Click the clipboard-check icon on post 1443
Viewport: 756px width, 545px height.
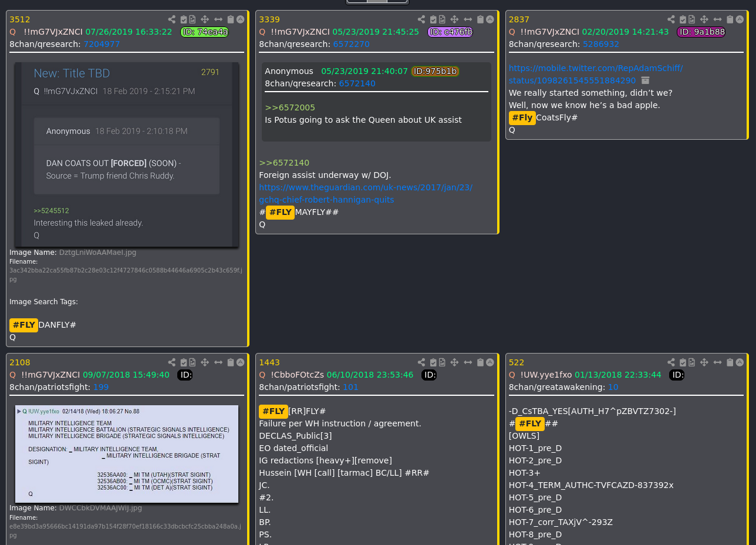click(x=433, y=362)
